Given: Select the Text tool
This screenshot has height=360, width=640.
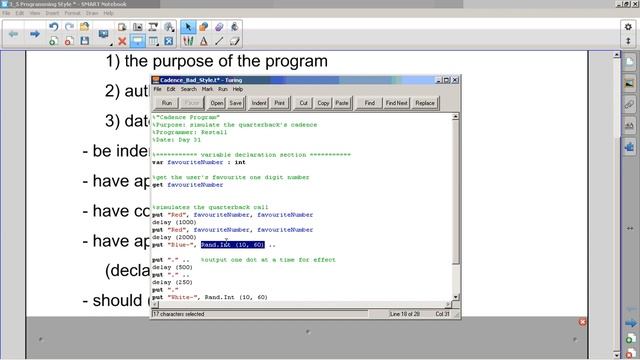Looking at the screenshot, I should point(204,41).
